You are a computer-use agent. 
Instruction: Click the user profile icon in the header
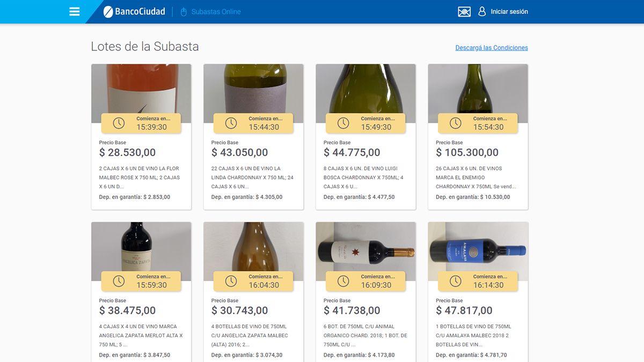[x=481, y=11]
